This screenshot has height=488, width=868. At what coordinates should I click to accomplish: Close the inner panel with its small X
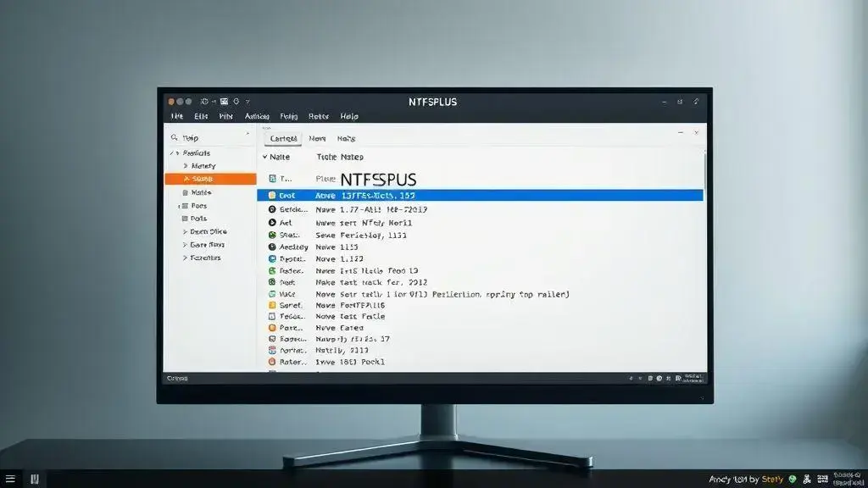697,133
